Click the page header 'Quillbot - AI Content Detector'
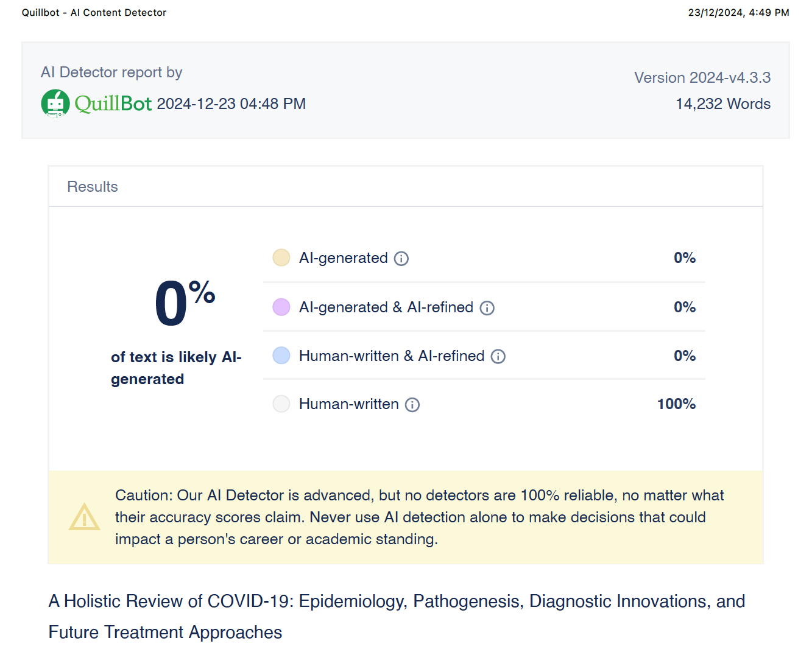Viewport: 812px width, 669px height. tap(94, 13)
